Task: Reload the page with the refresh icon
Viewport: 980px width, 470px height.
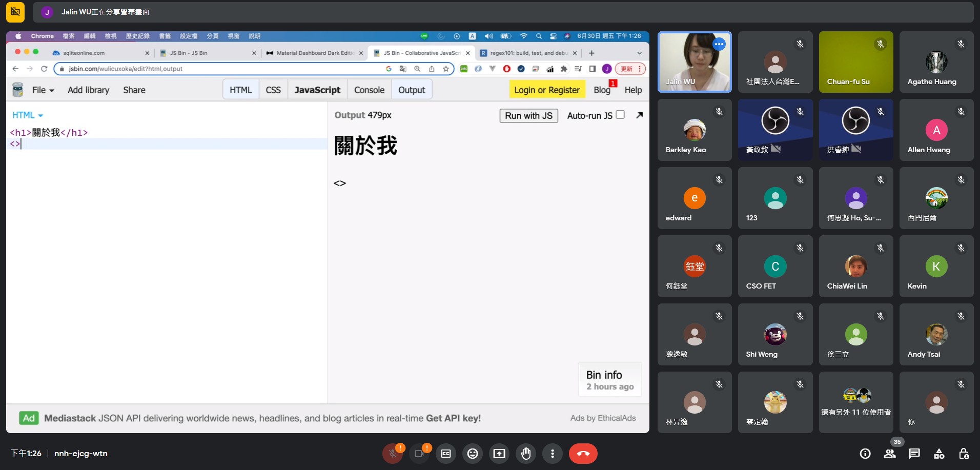Action: [x=44, y=69]
